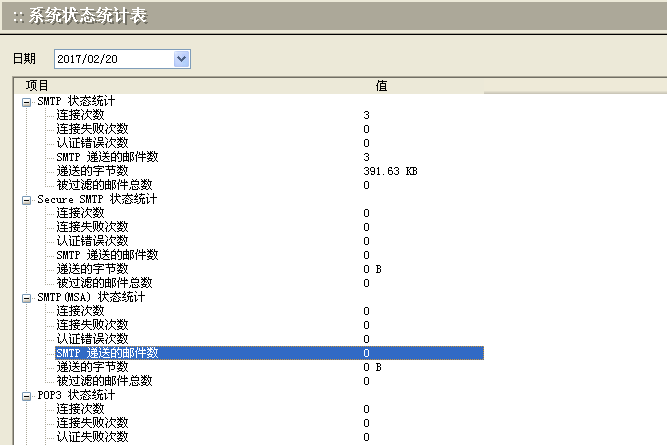
Task: Select 认证失败次数 under POP3 状态统计
Action: coord(92,437)
